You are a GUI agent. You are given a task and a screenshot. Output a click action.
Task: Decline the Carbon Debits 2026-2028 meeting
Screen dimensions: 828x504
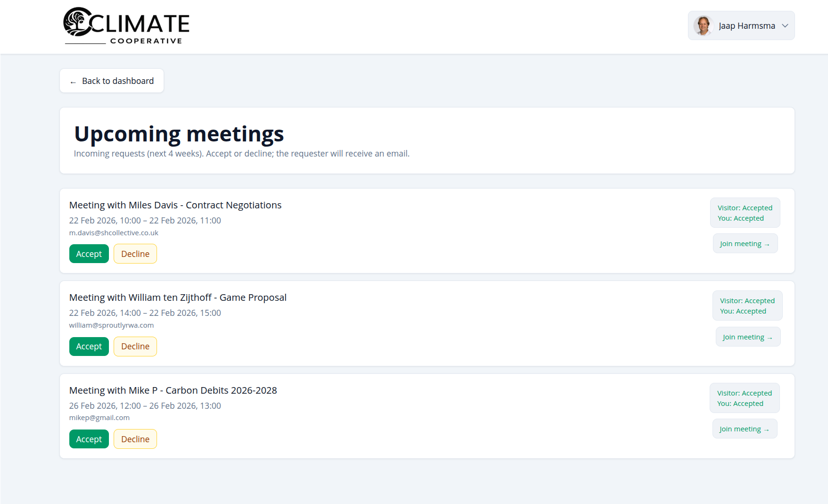(x=135, y=439)
